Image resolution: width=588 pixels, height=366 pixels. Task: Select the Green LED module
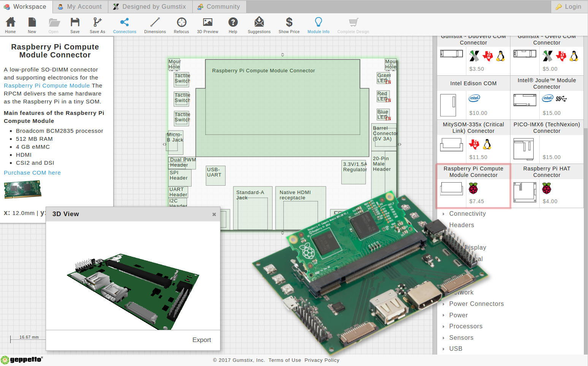[383, 78]
